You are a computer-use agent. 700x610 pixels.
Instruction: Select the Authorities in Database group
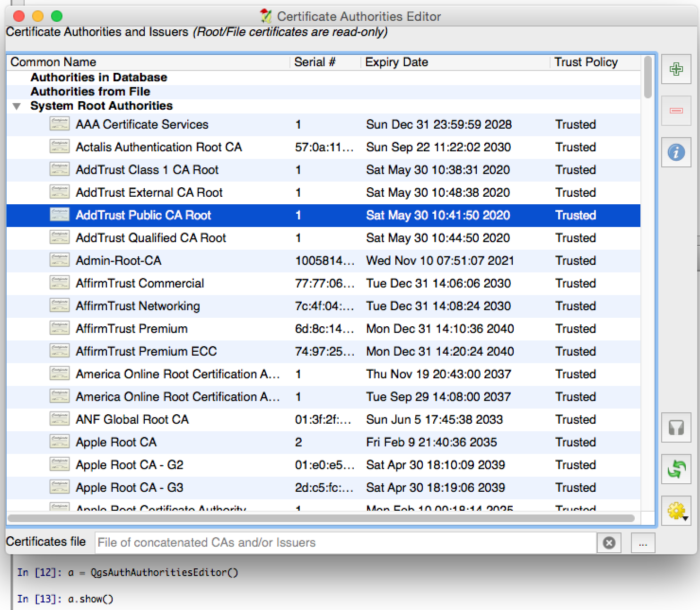pos(98,78)
